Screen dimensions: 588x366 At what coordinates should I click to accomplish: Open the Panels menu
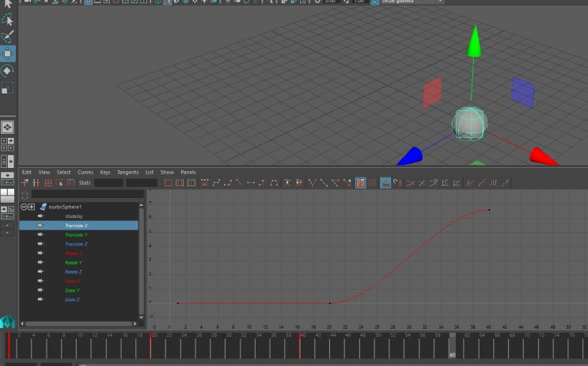[x=188, y=172]
